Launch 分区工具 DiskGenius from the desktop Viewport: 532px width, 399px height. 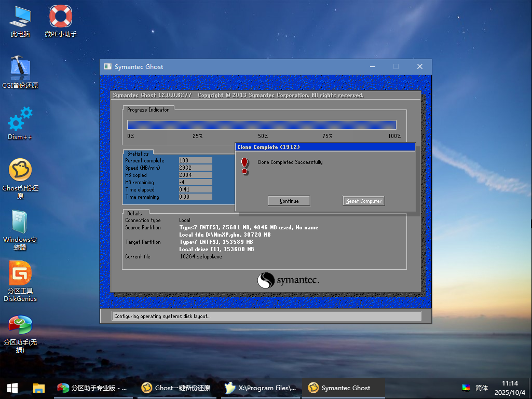(20, 281)
